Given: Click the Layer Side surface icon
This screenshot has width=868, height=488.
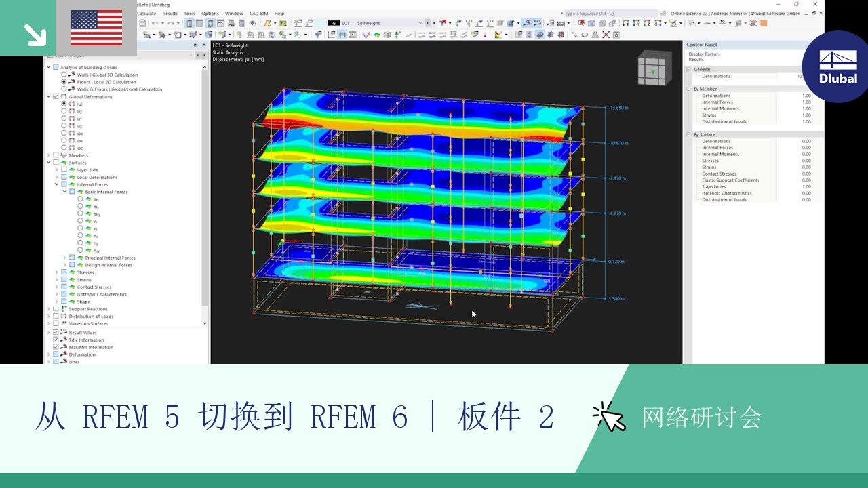Looking at the screenshot, I should pyautogui.click(x=72, y=170).
